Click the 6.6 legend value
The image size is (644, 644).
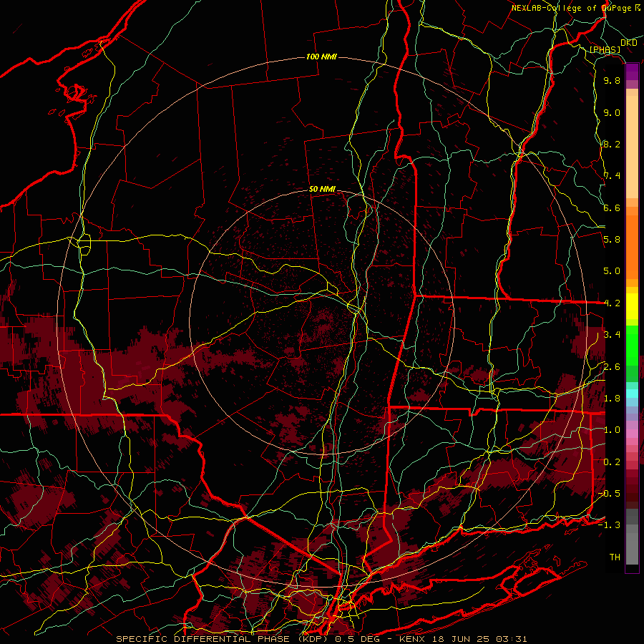(x=612, y=208)
